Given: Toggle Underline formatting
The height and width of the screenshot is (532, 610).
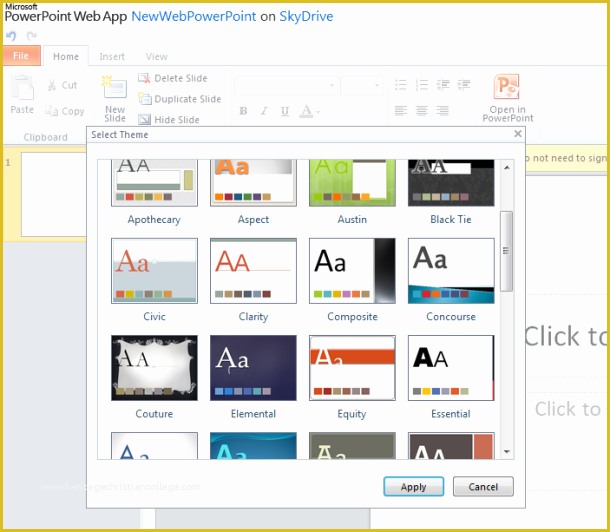Looking at the screenshot, I should point(285,112).
